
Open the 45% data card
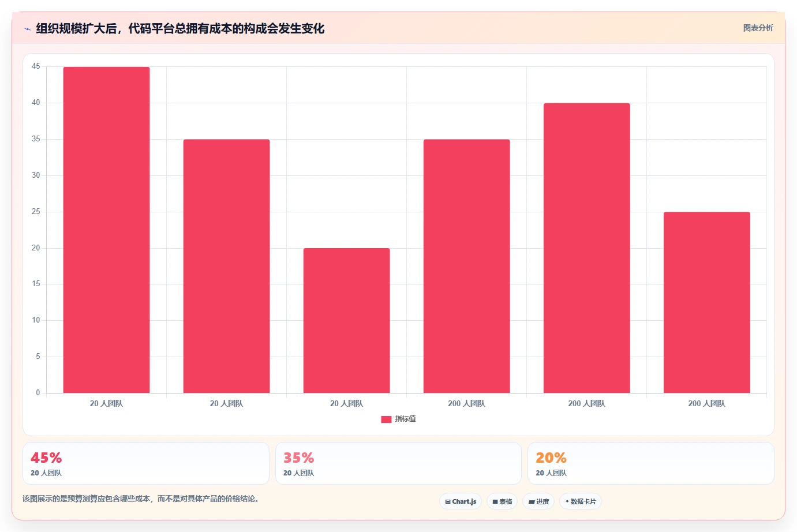146,463
